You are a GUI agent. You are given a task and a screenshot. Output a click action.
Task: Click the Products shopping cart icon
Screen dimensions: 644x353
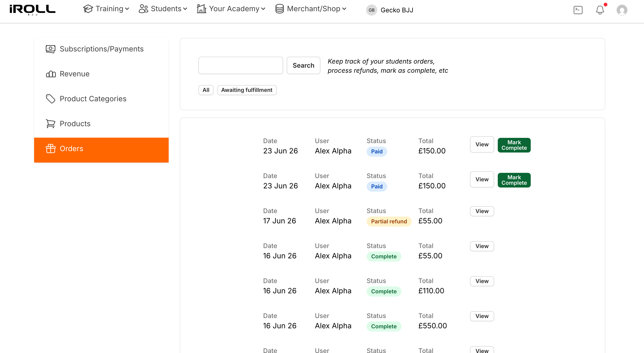51,123
